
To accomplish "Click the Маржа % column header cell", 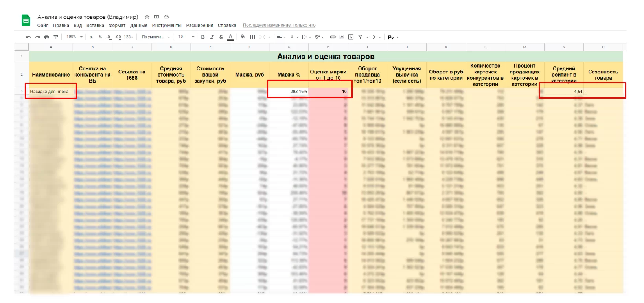I will pyautogui.click(x=289, y=75).
